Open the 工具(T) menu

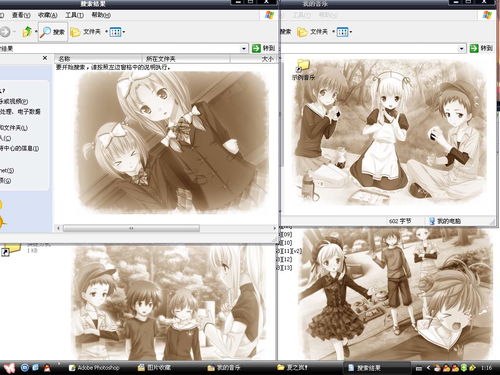[74, 15]
